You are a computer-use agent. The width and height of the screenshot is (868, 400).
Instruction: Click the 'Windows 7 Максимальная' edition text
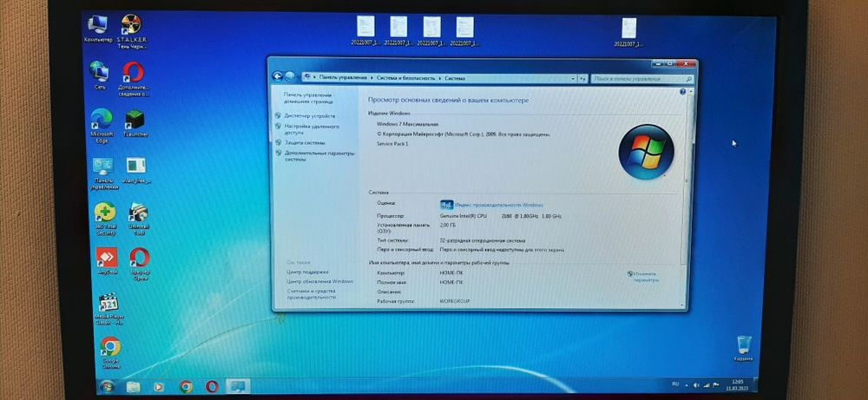tap(407, 124)
